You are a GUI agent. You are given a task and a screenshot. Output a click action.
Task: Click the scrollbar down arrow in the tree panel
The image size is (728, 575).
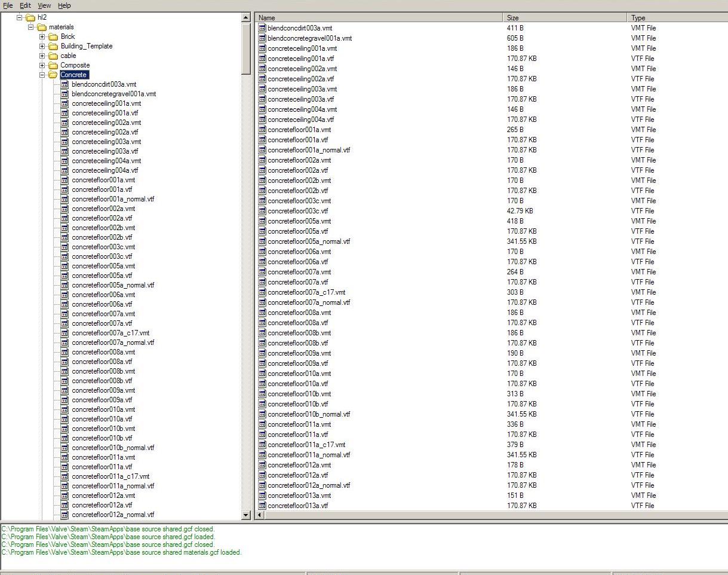point(246,515)
